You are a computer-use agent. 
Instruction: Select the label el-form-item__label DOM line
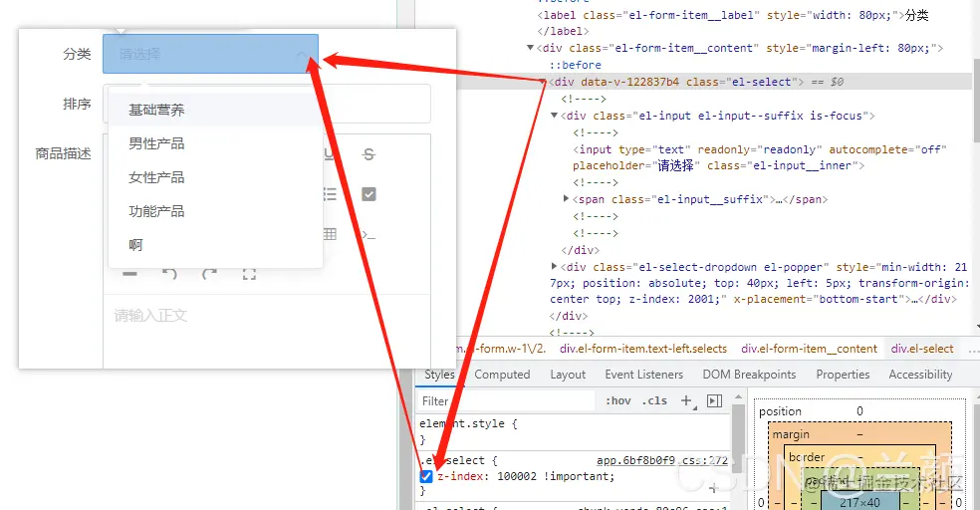[x=732, y=15]
